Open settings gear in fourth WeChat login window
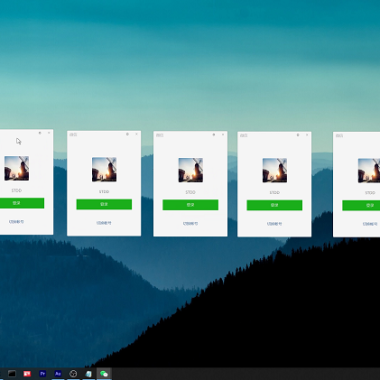 pos(298,135)
